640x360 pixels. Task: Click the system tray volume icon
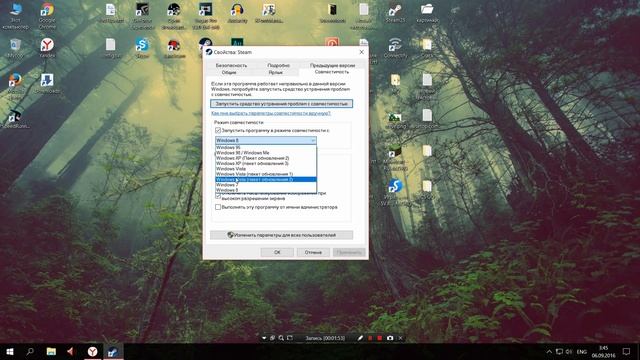coord(569,351)
